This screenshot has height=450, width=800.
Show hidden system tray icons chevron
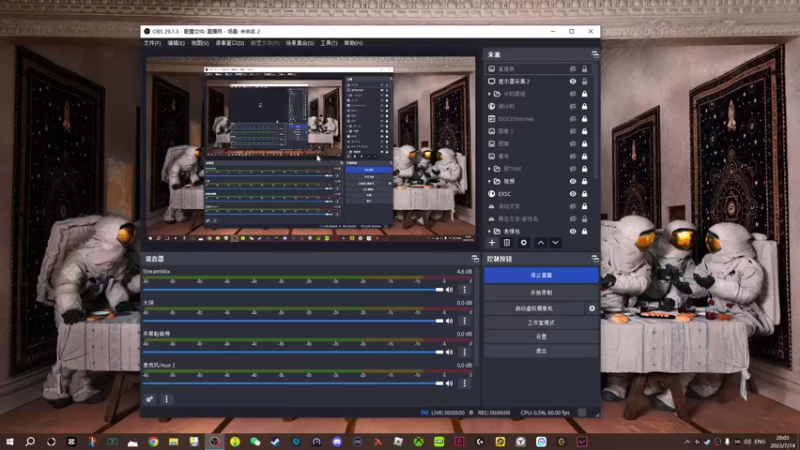[x=687, y=441]
